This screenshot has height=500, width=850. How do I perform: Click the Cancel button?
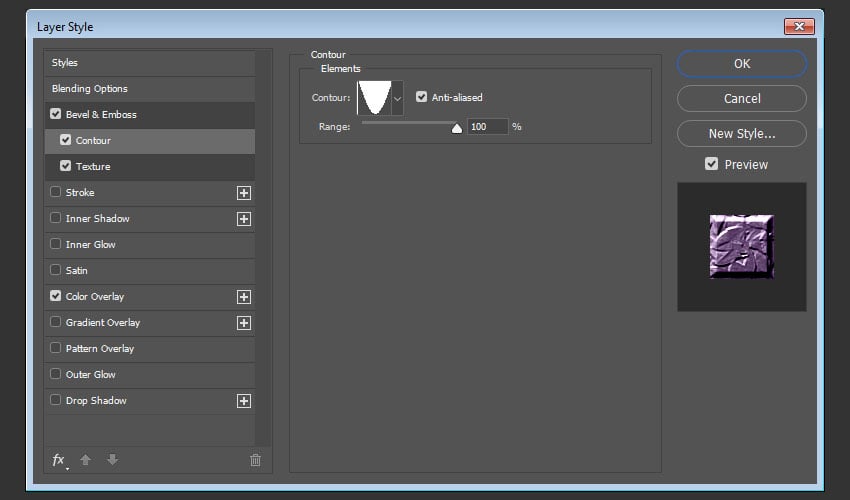tap(742, 99)
